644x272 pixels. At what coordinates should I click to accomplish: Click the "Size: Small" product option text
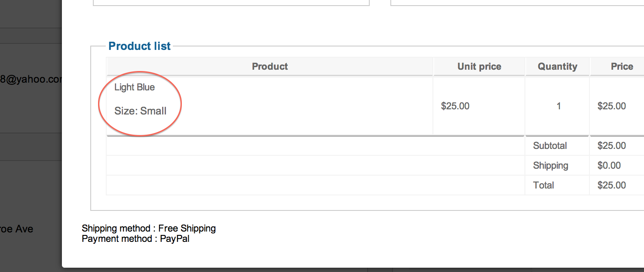(140, 111)
